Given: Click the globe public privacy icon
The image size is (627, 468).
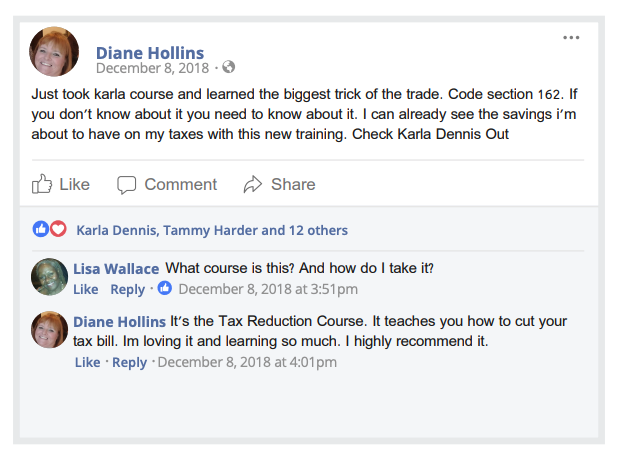Looking at the screenshot, I should click(x=228, y=68).
